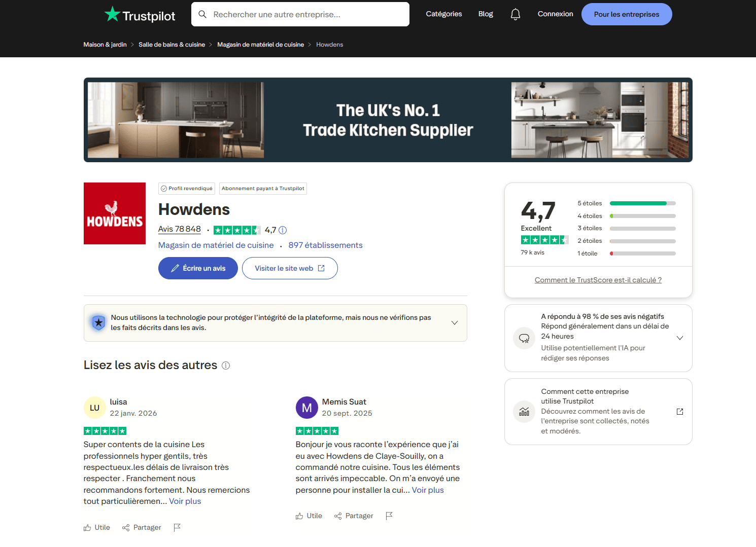Click the LU avatar of luisa
This screenshot has height=547, width=756.
tap(94, 408)
